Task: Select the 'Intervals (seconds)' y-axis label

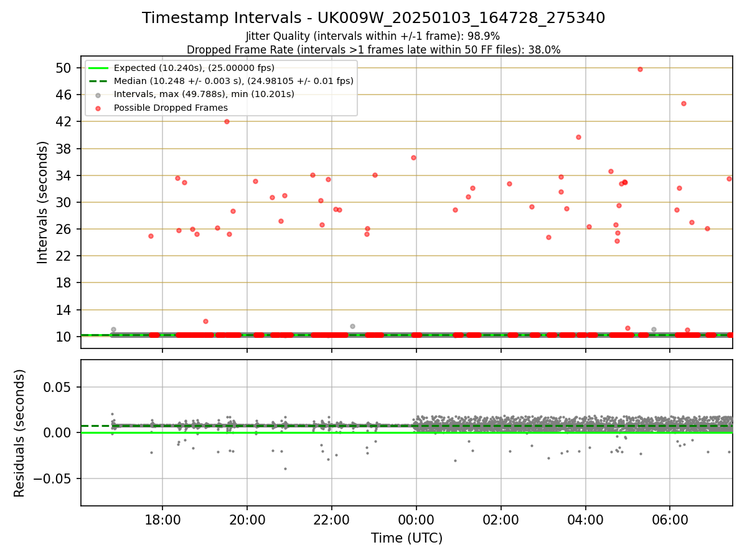Action: [x=42, y=202]
